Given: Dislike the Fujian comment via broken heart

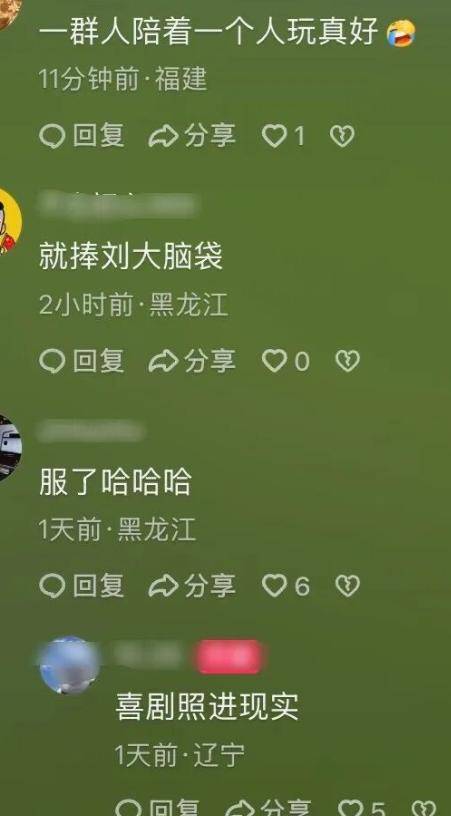Looking at the screenshot, I should pos(342,136).
